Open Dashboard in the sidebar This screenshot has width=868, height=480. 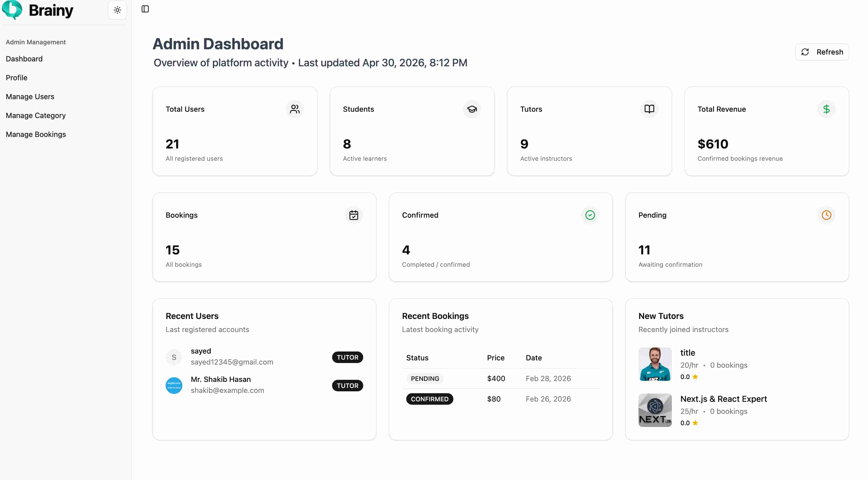click(24, 59)
